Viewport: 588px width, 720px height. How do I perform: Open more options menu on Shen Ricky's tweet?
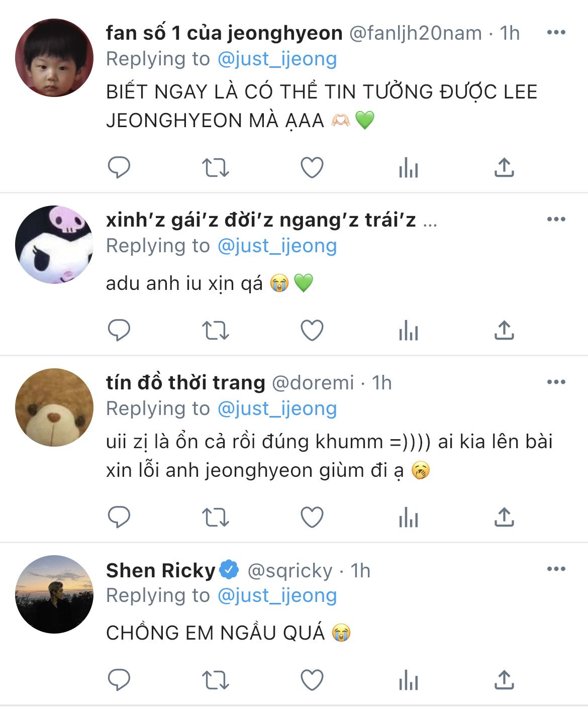coord(556,569)
